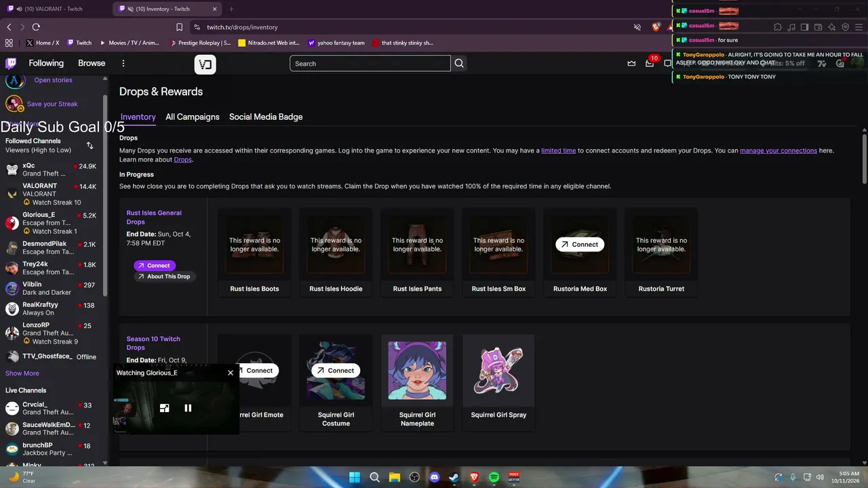Click inside the Twitch search field
This screenshot has width=868, height=488.
(x=370, y=64)
